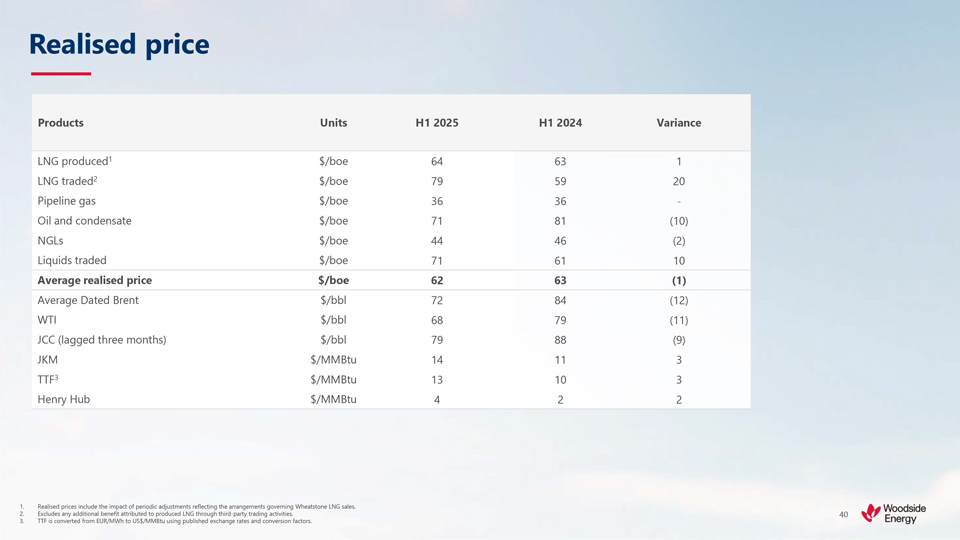Select the NGLs H1 2025 value 44
Image resolution: width=960 pixels, height=540 pixels.
[x=437, y=241]
